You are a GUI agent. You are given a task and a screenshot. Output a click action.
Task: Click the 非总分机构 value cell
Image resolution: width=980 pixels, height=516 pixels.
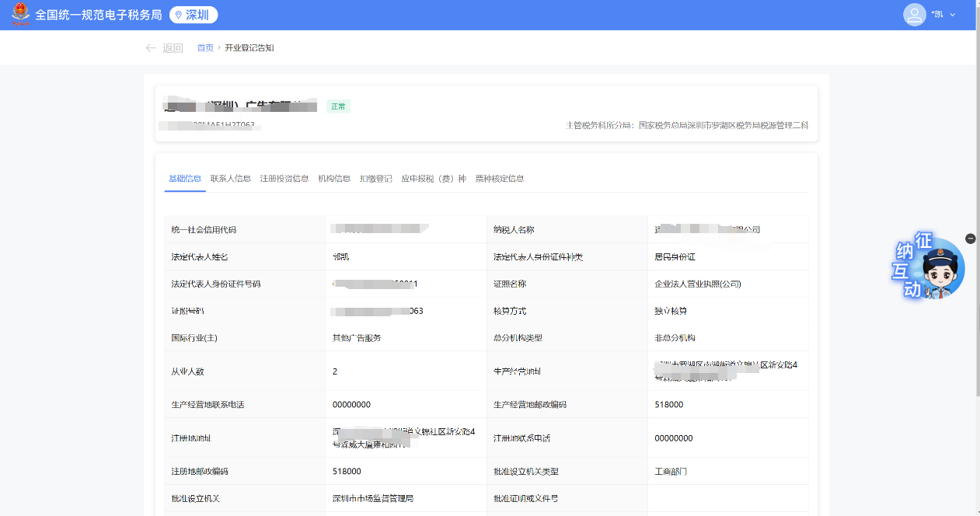727,338
